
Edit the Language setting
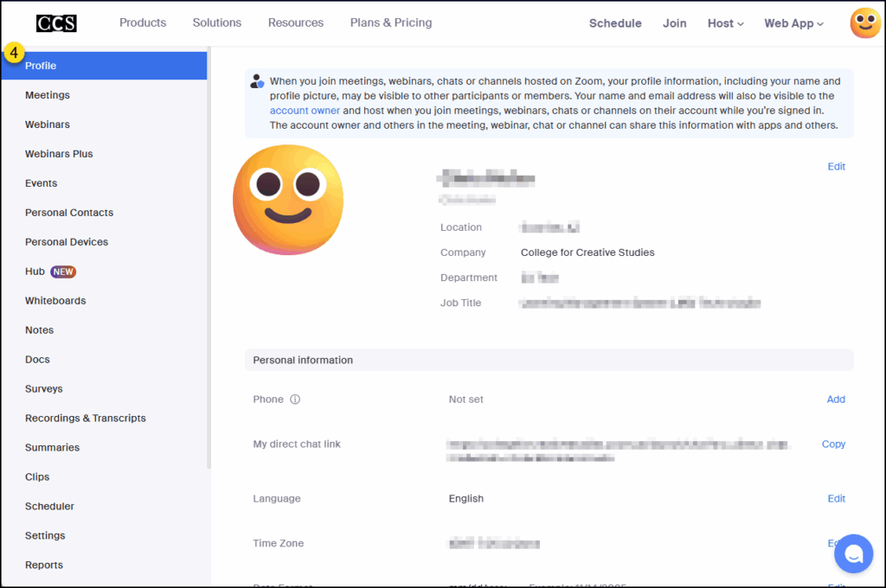836,498
